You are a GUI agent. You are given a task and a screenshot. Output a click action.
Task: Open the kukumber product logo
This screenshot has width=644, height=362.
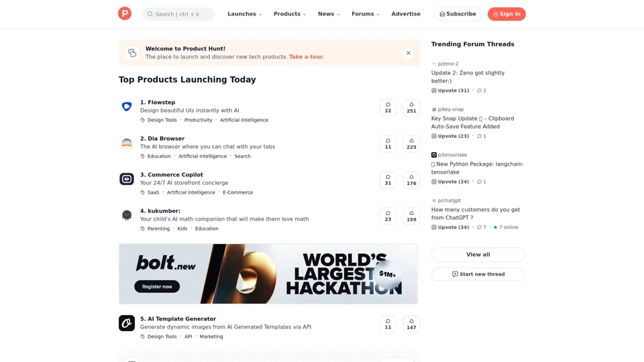[127, 215]
